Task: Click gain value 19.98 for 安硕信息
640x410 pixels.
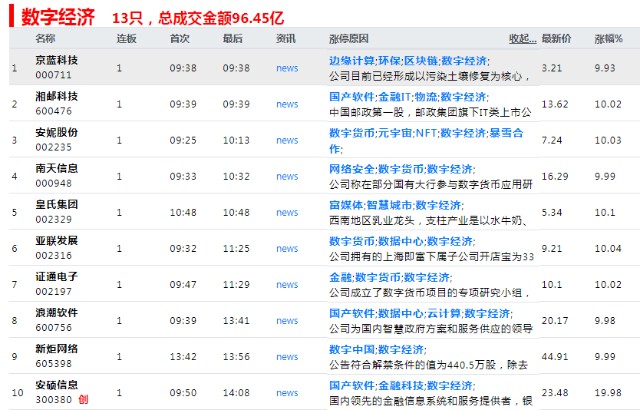Action: [608, 393]
